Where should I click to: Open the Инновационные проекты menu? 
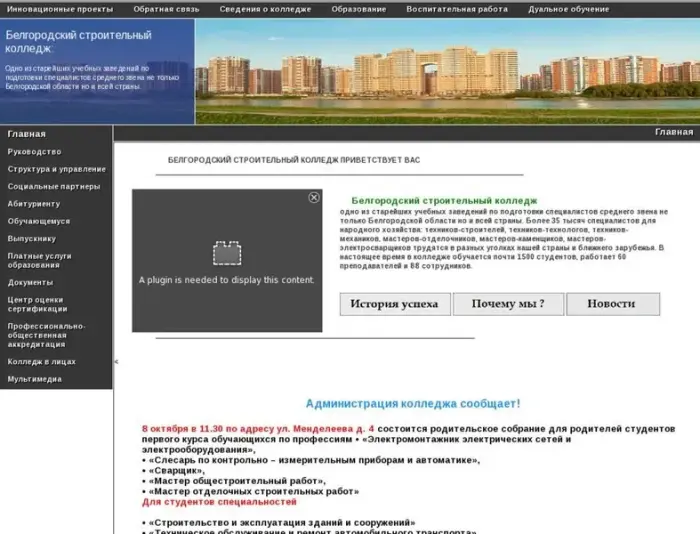(x=60, y=9)
